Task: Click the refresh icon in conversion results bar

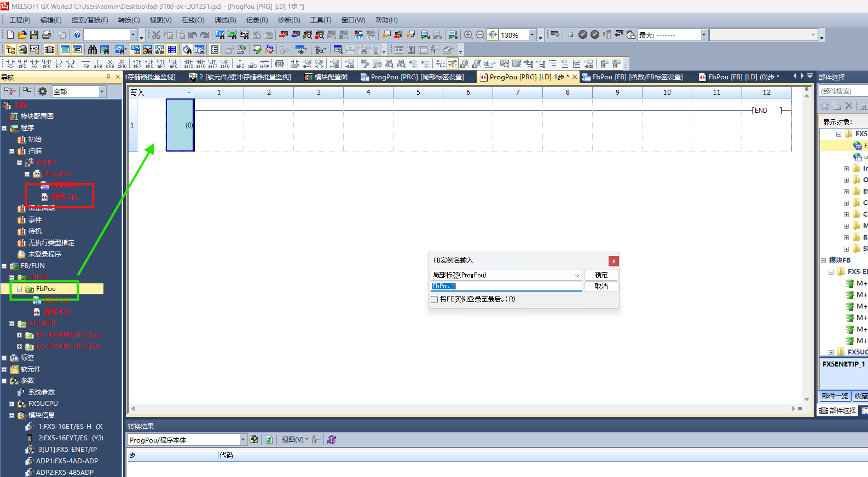Action: 269,440
